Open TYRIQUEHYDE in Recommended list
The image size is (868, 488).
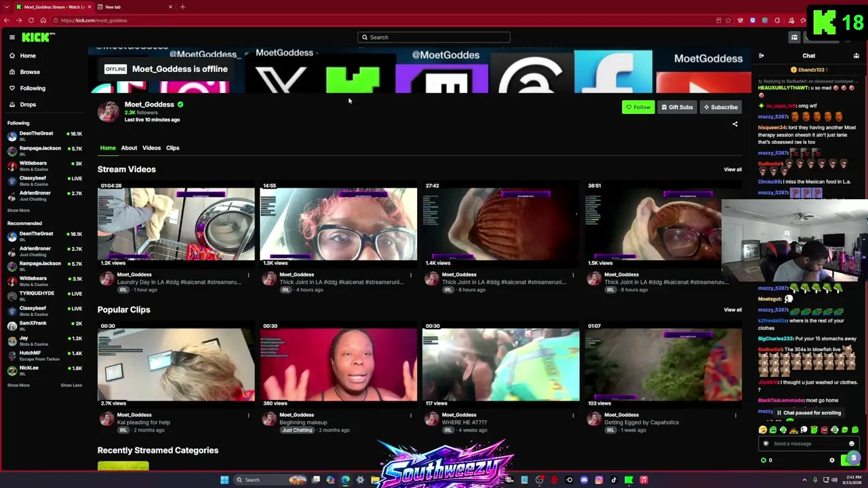pyautogui.click(x=44, y=296)
